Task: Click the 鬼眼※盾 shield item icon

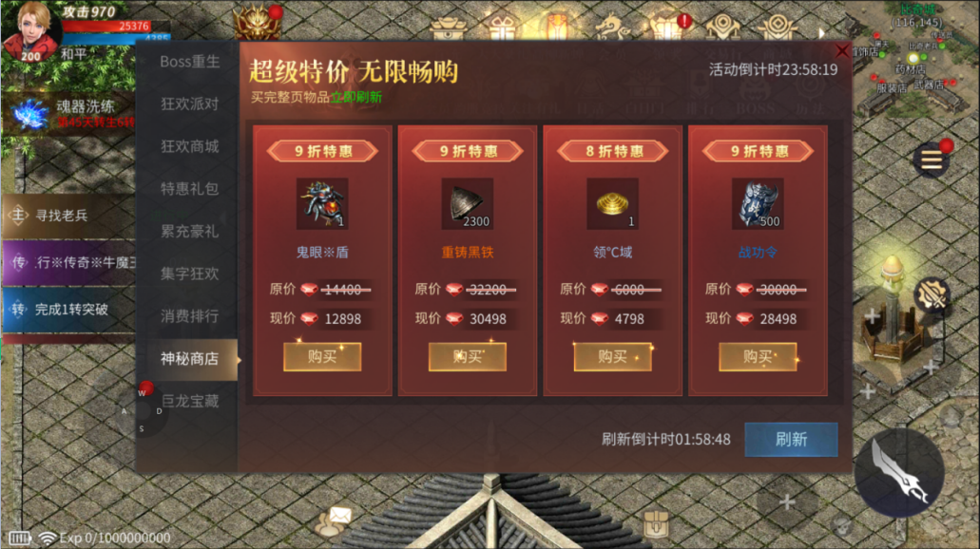Action: [322, 203]
